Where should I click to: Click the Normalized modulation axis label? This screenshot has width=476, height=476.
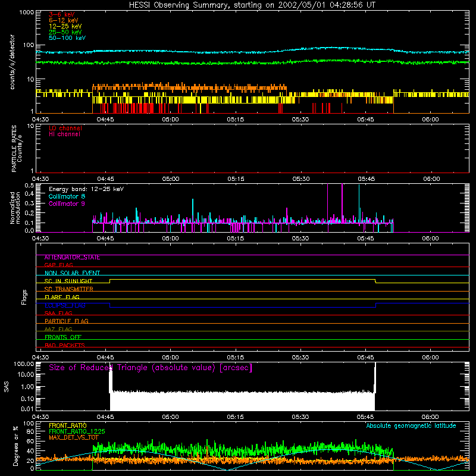(x=15, y=208)
